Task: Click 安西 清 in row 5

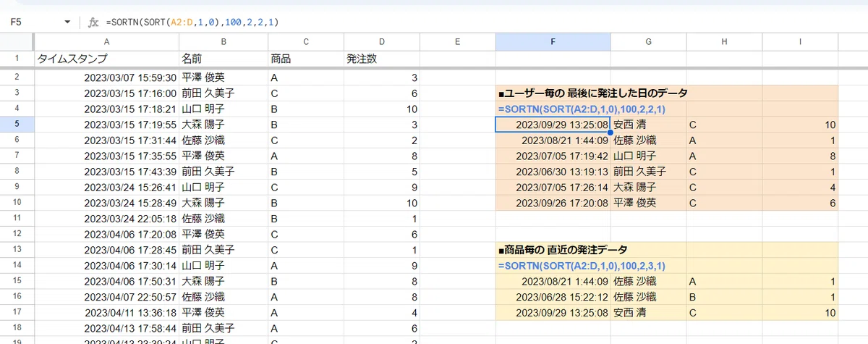Action: click(x=648, y=125)
